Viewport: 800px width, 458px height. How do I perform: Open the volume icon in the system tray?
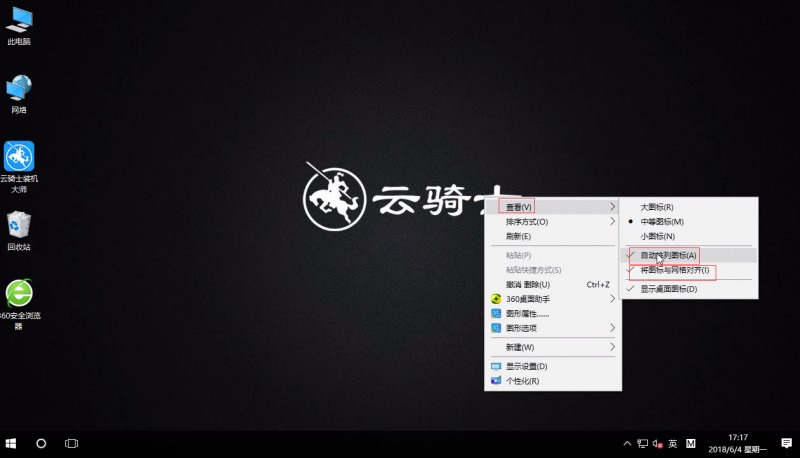tap(658, 444)
